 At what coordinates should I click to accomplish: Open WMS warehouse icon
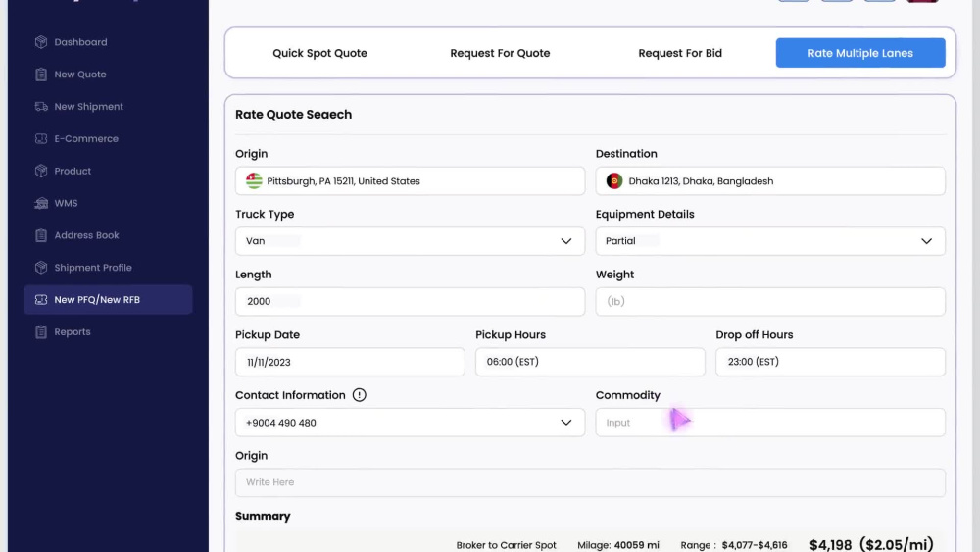click(x=41, y=203)
